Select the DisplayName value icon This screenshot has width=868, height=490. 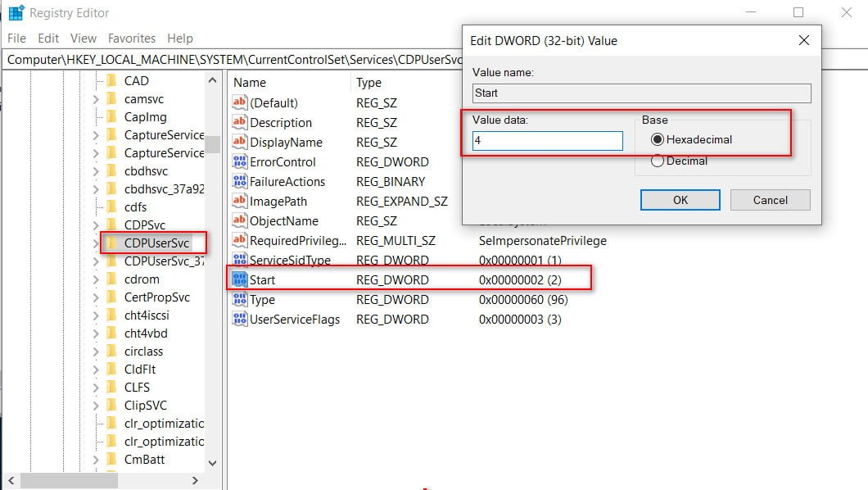(x=239, y=142)
